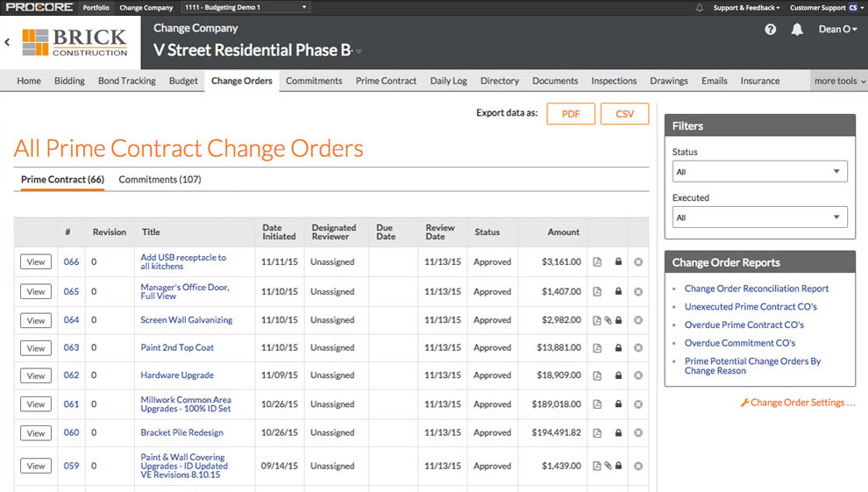
Task: Click View button for change order 061
Action: pyautogui.click(x=36, y=404)
